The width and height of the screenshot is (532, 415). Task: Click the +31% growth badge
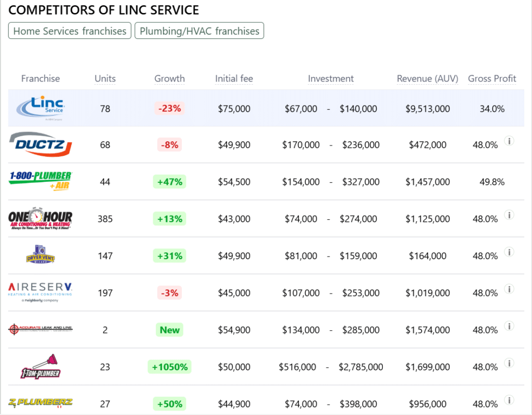170,256
